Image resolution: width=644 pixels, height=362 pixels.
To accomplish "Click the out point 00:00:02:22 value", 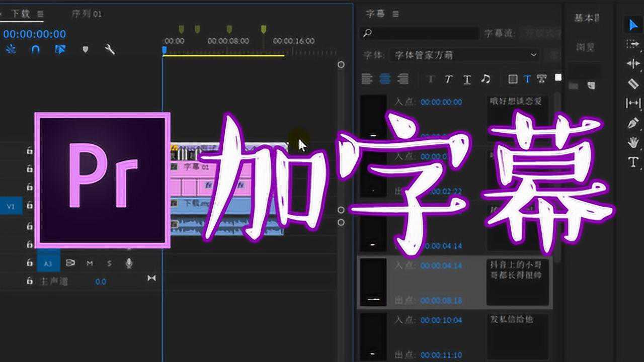I will [441, 191].
